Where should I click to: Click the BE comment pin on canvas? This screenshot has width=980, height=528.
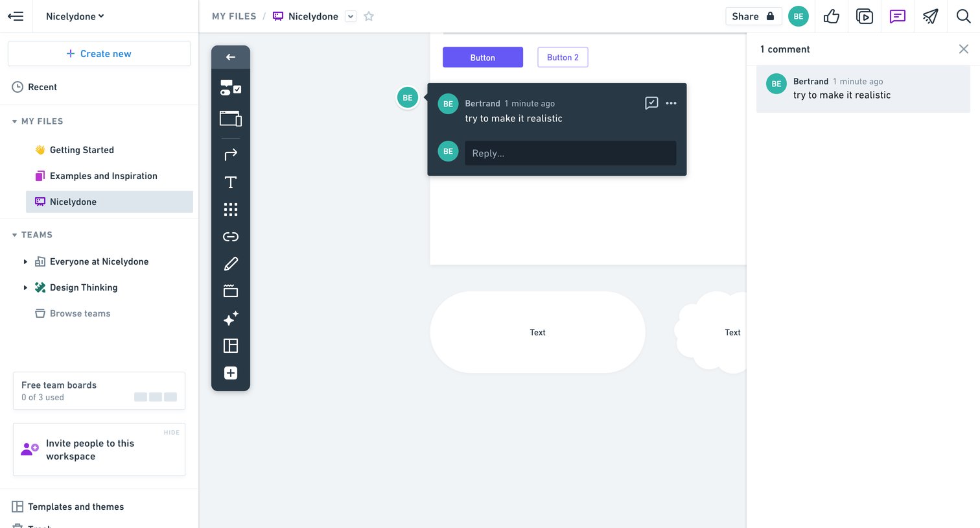[408, 98]
